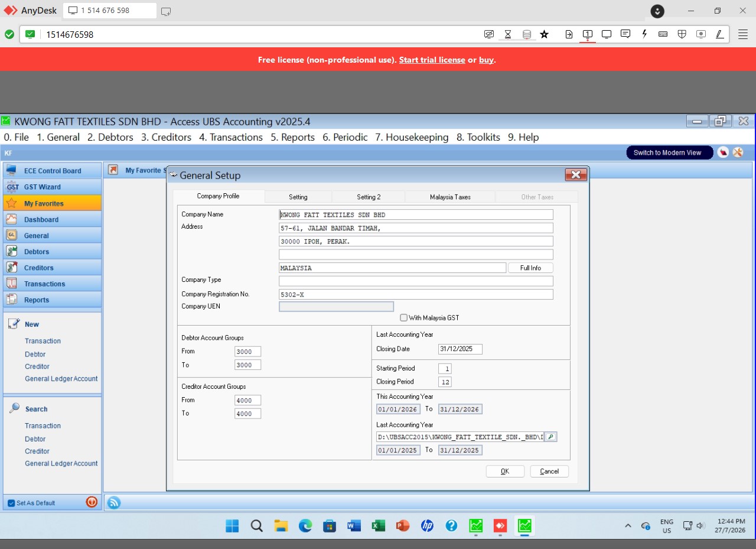The height and width of the screenshot is (549, 756).
Task: Open the 9. Help menu
Action: 523,137
